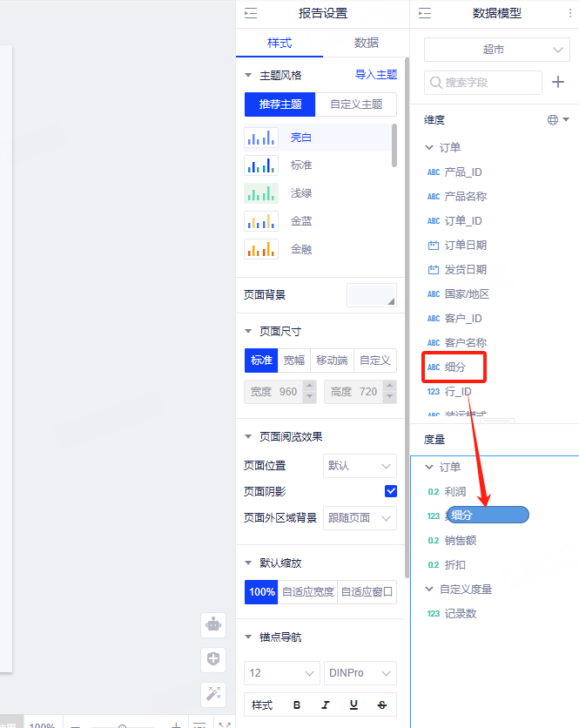Open the robot assistant icon

coord(213,624)
